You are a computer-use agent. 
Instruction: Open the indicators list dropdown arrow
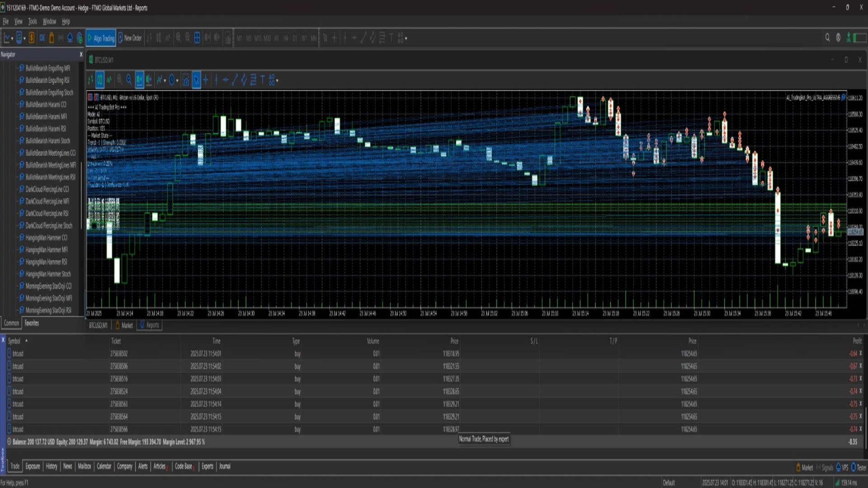(165, 81)
